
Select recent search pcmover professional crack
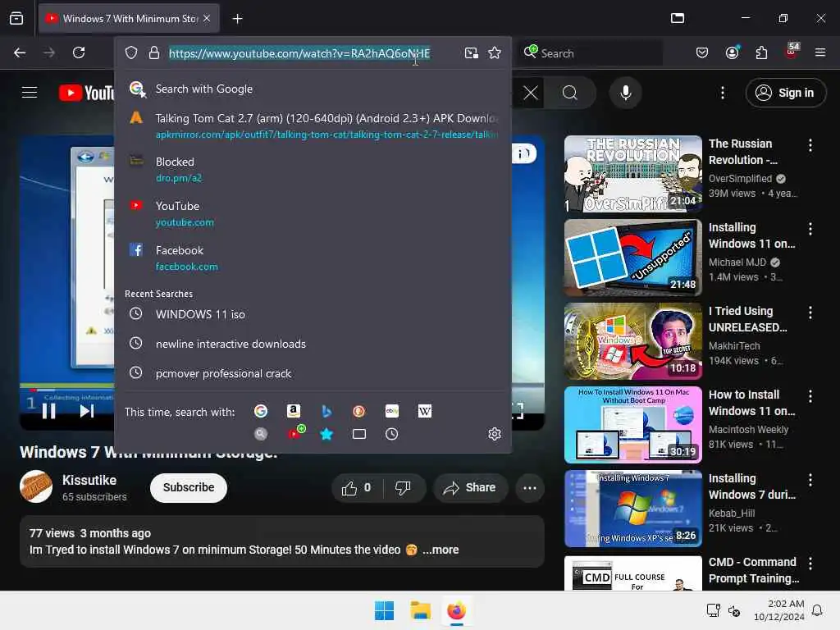313,373
